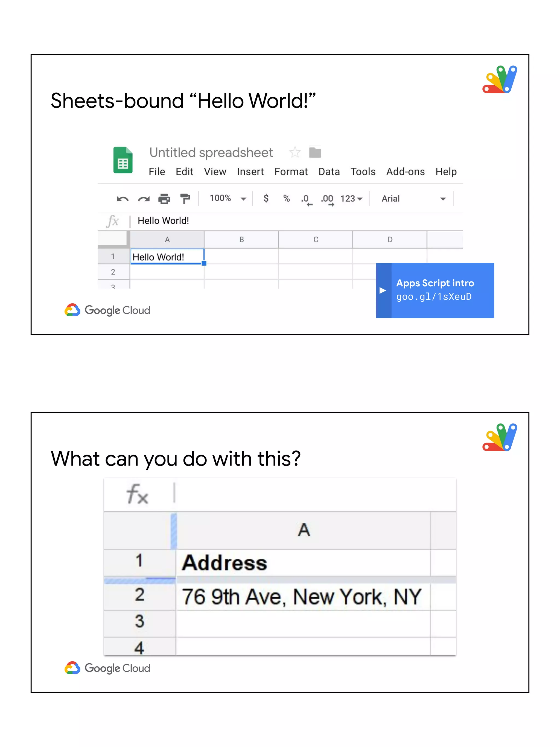Click the Google Cloud logo on second slide
Screen dimensions: 560x747
107,668
